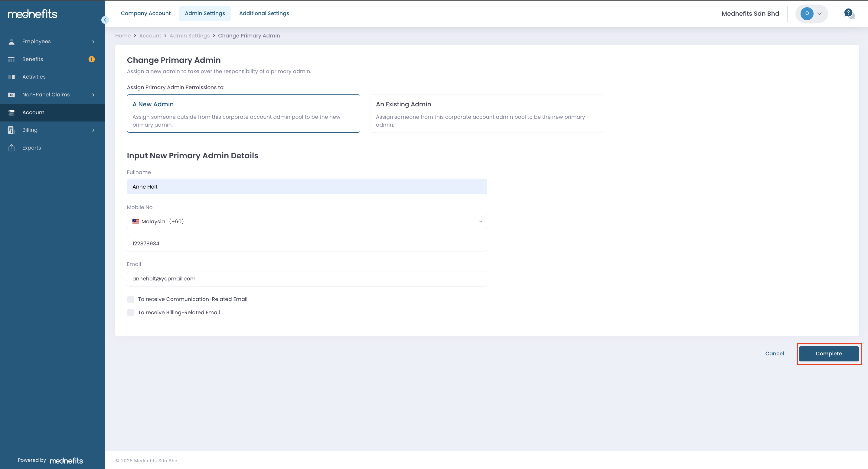Switch to the Admin Settings tab

(205, 14)
